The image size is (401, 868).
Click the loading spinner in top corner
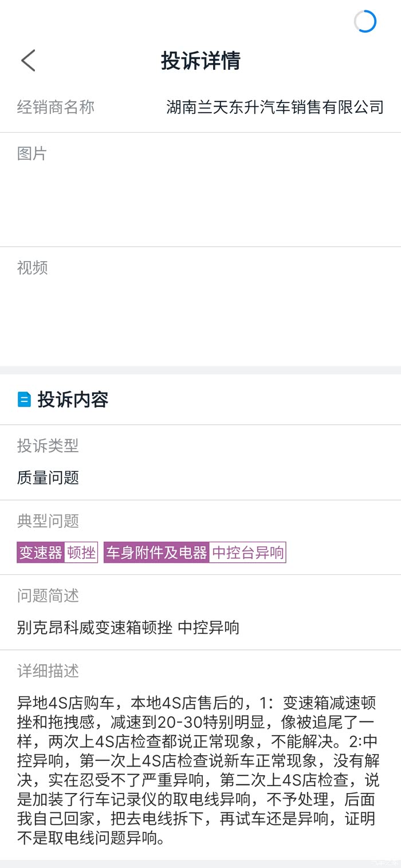(x=365, y=22)
